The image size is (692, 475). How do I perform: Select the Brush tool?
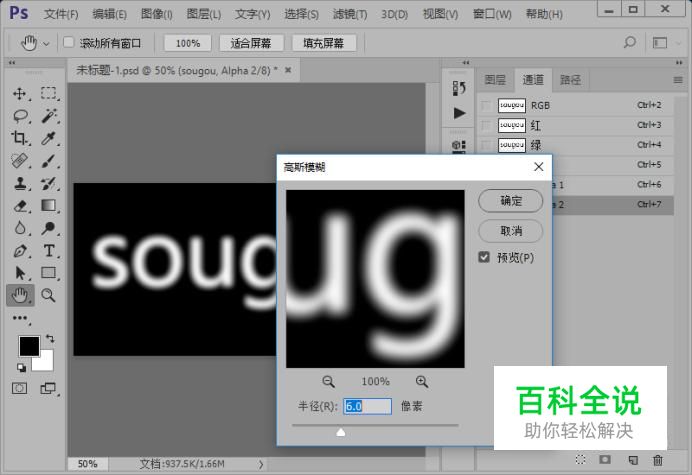pyautogui.click(x=48, y=161)
